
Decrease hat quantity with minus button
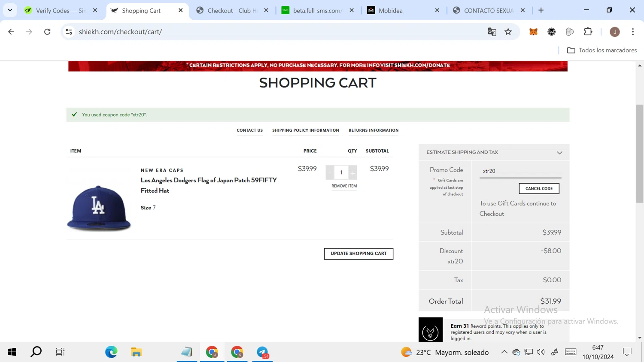click(330, 172)
